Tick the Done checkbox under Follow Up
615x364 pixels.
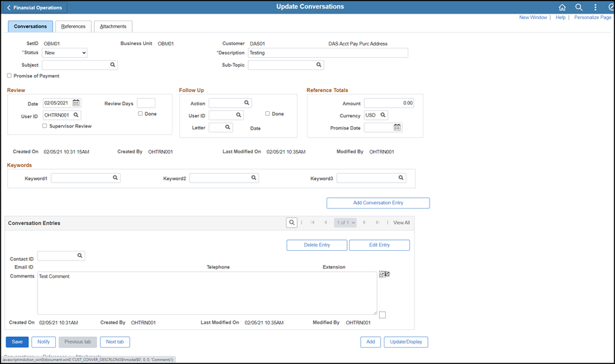(x=268, y=114)
